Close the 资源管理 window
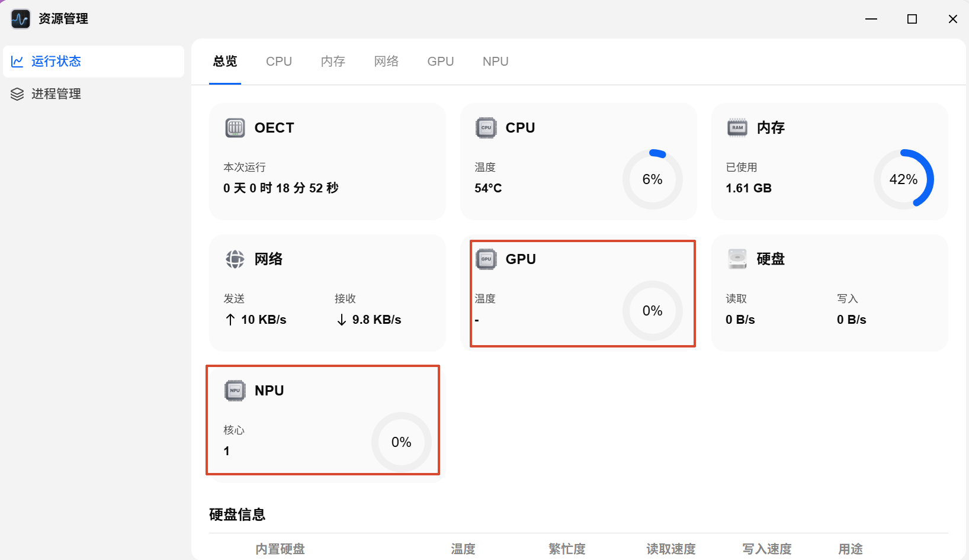 [953, 19]
